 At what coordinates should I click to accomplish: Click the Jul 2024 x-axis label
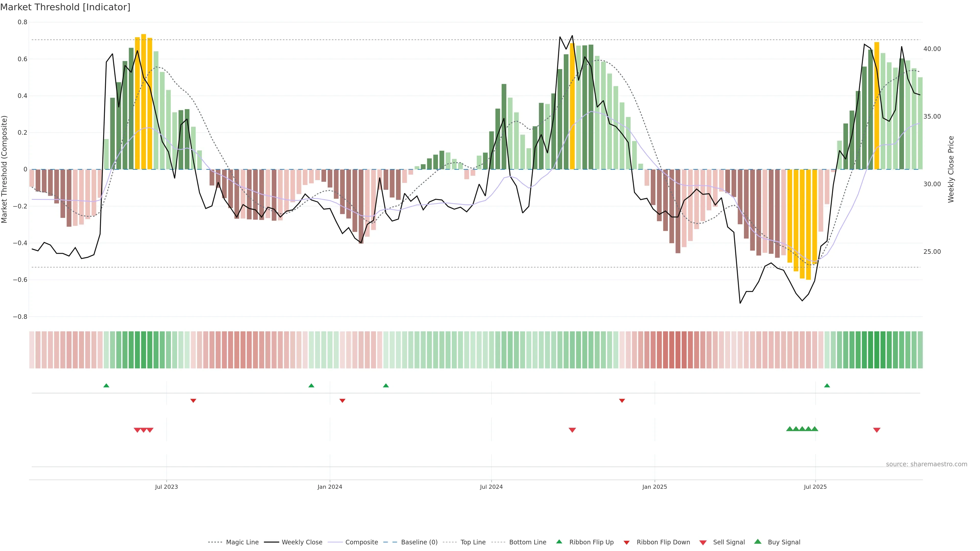tap(491, 487)
